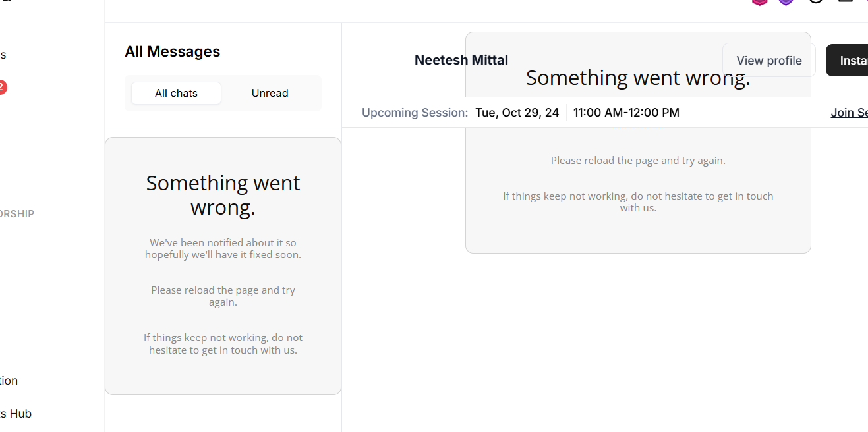The height and width of the screenshot is (432, 868).
Task: Click the purple shield badge icon
Action: click(786, 2)
